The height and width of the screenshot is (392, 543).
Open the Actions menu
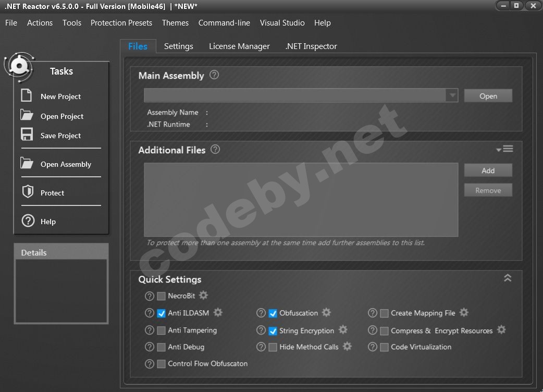40,23
